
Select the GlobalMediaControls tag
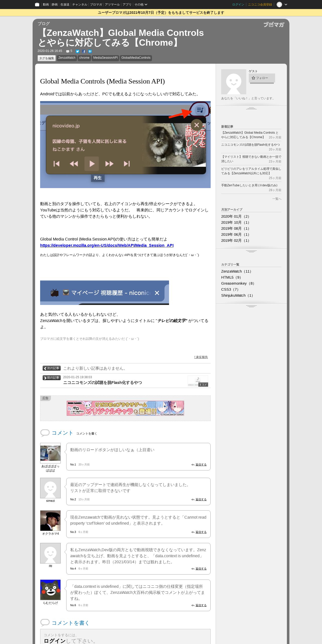pyautogui.click(x=136, y=58)
